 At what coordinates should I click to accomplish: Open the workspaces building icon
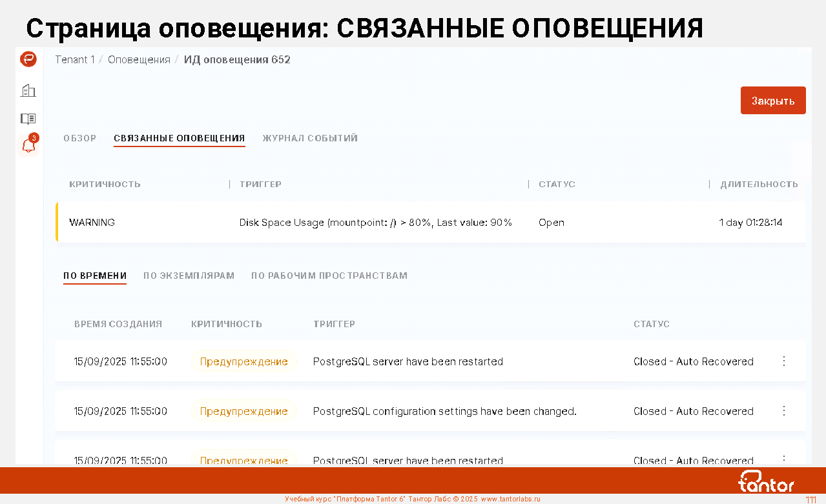point(28,90)
